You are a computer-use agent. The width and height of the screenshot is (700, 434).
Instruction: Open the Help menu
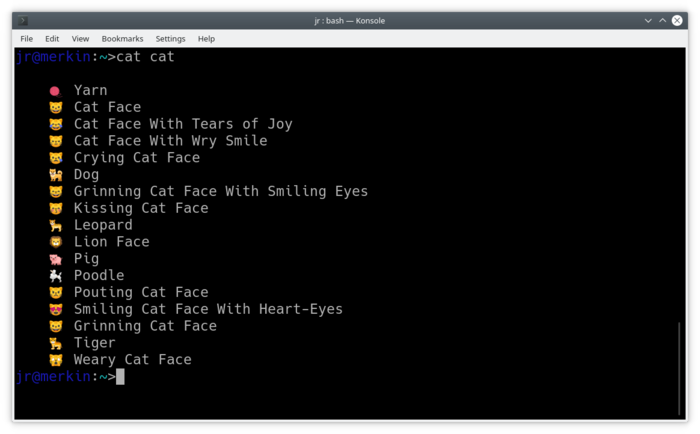coord(206,39)
